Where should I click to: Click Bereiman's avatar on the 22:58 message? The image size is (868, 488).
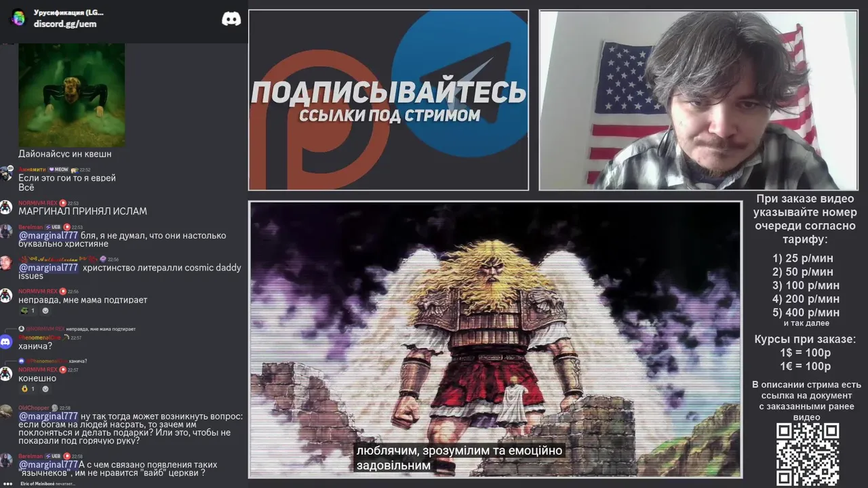6,460
